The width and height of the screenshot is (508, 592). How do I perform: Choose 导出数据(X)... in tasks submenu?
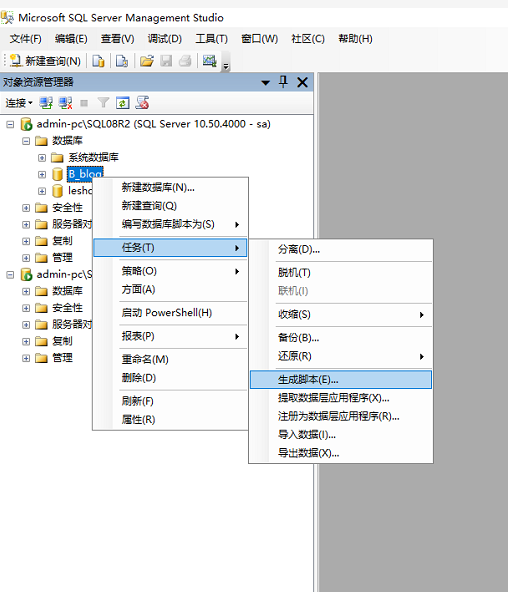[341, 453]
